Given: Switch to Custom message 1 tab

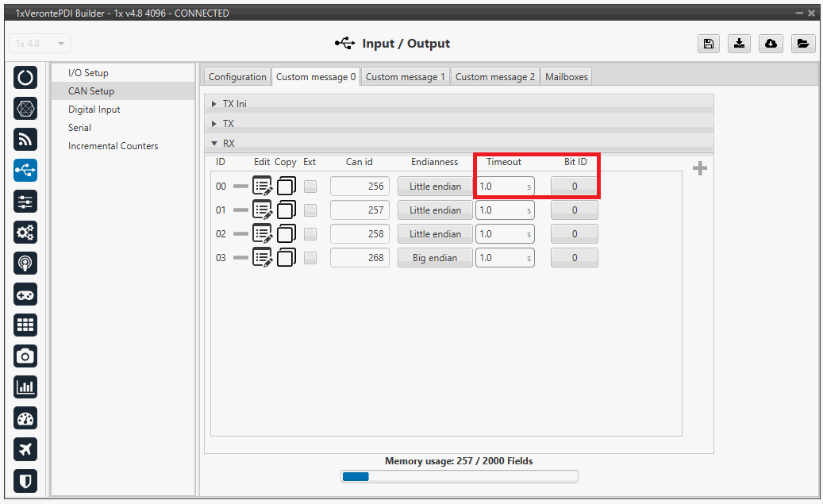Looking at the screenshot, I should pyautogui.click(x=406, y=77).
